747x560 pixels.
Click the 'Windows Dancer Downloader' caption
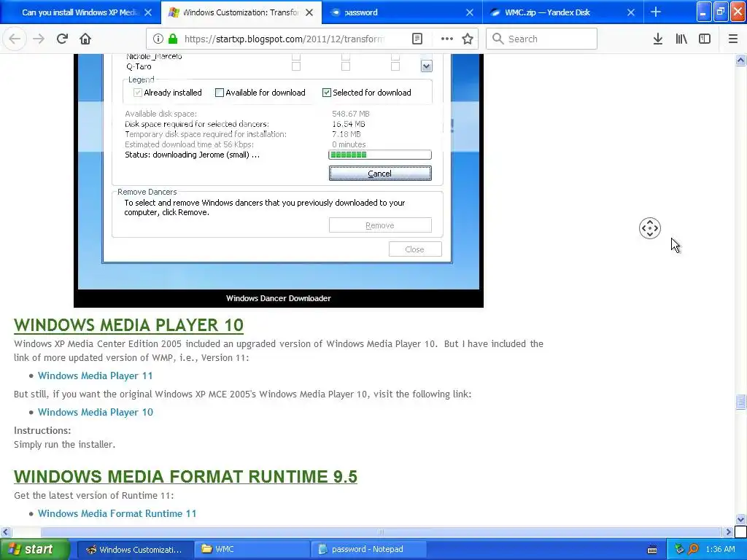(278, 298)
